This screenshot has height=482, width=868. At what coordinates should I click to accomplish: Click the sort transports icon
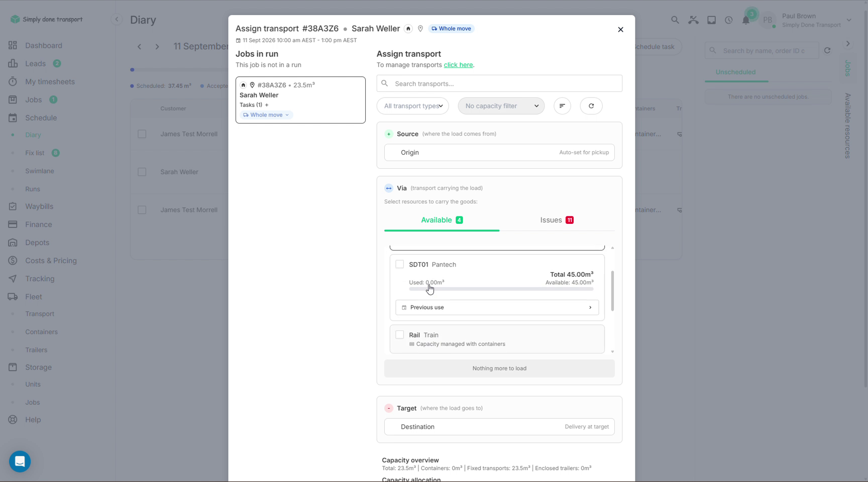point(562,106)
